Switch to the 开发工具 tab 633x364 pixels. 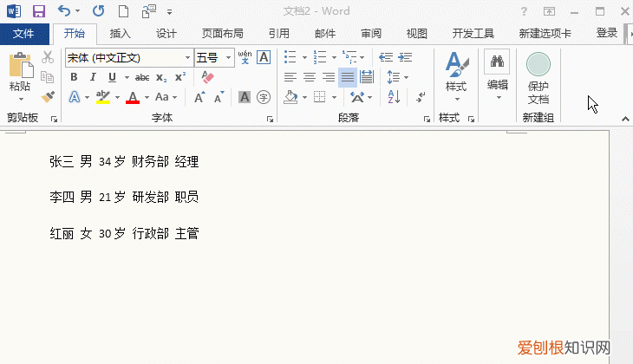473,34
